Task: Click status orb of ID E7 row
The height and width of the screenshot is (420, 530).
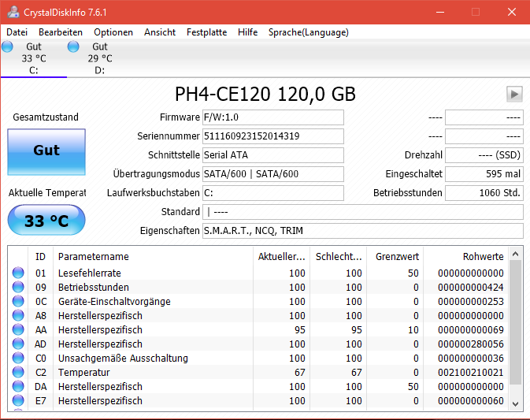Action: pos(18,400)
